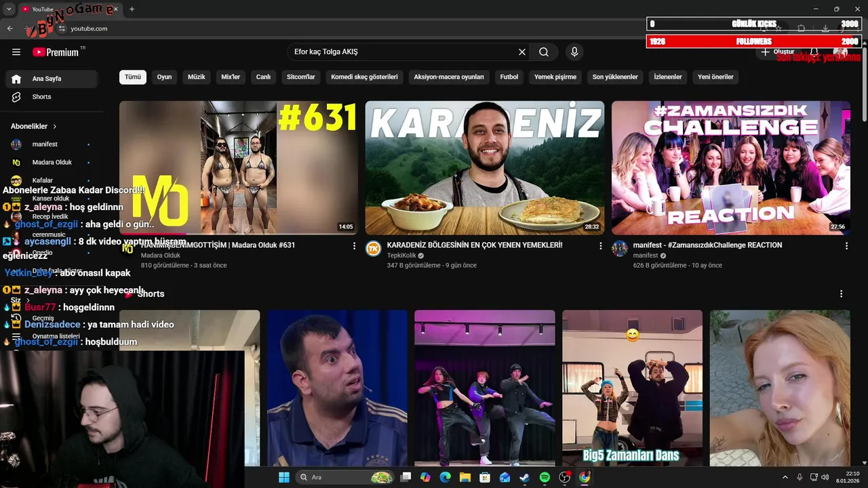
Task: Open Spotify from the taskbar
Action: (545, 477)
